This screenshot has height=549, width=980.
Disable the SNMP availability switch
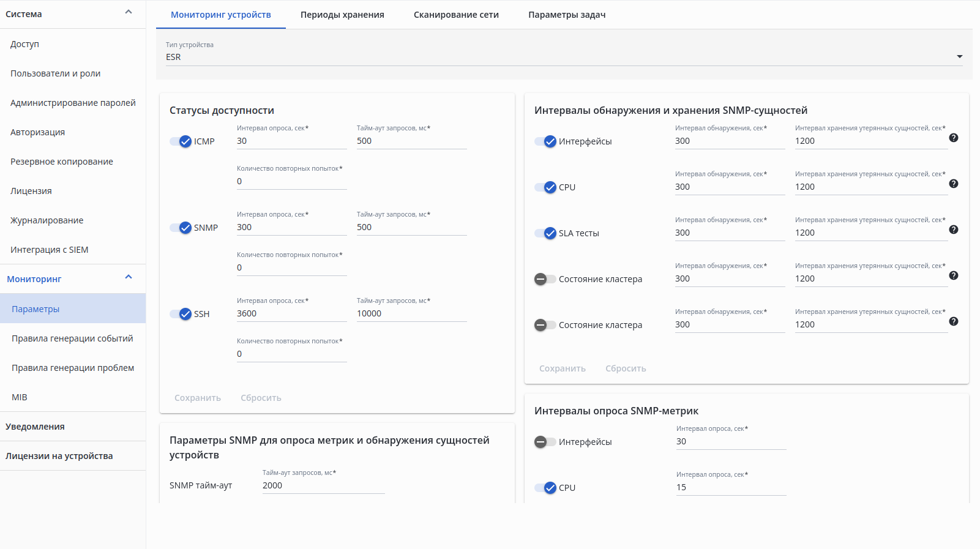coord(181,228)
